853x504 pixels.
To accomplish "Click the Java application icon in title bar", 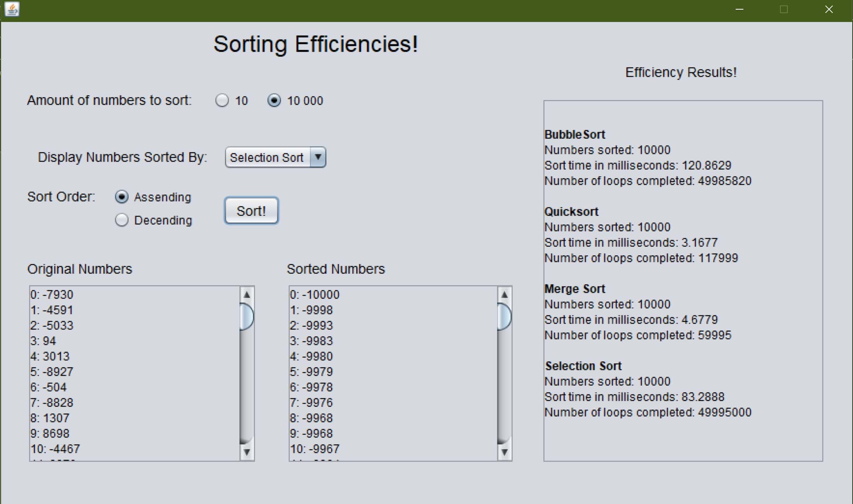I will [12, 9].
